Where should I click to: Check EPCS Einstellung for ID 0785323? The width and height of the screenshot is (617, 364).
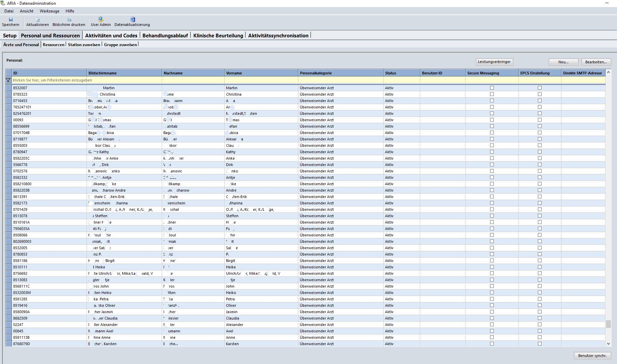coord(540,94)
